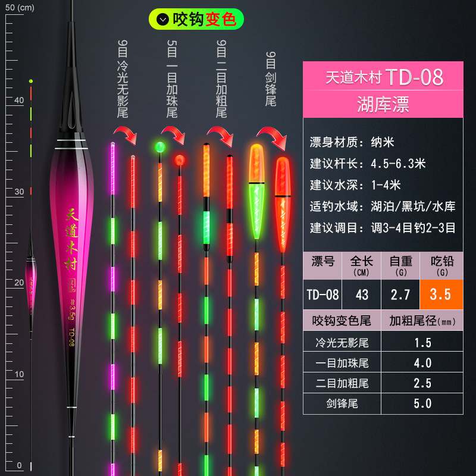Click the TD-08 table cell
Image resolution: width=476 pixels, height=476 pixels.
(x=322, y=295)
